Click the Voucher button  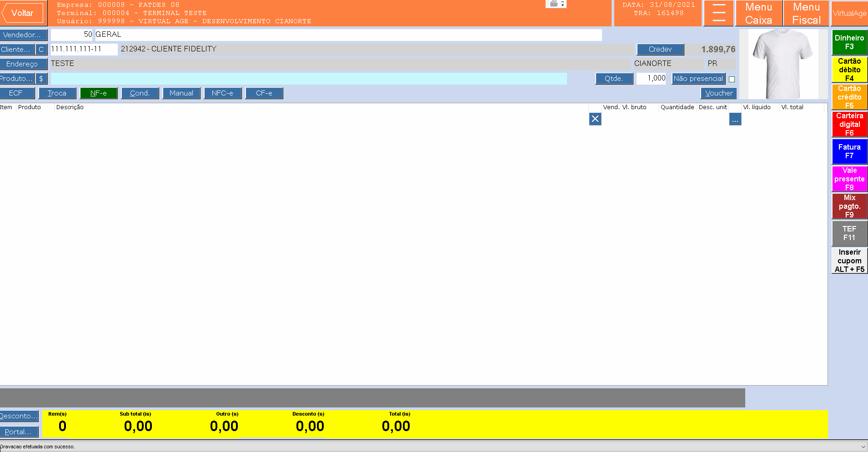pos(718,93)
